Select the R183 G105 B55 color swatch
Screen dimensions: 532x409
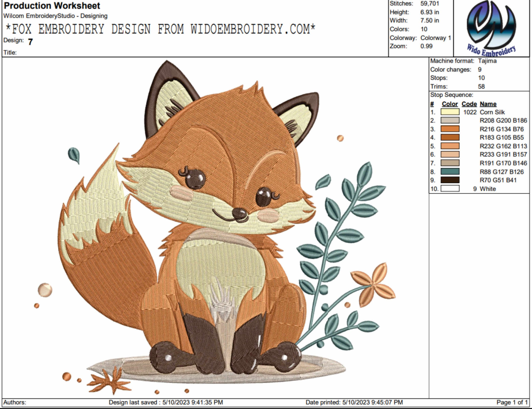pyautogui.click(x=450, y=137)
